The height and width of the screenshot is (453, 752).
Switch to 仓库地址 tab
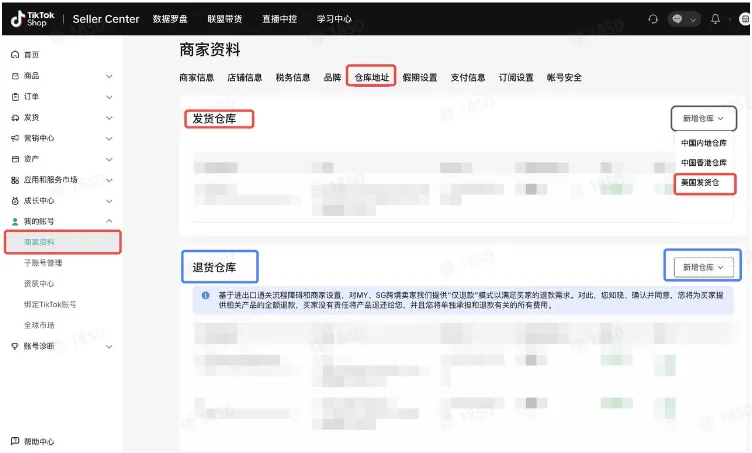372,77
